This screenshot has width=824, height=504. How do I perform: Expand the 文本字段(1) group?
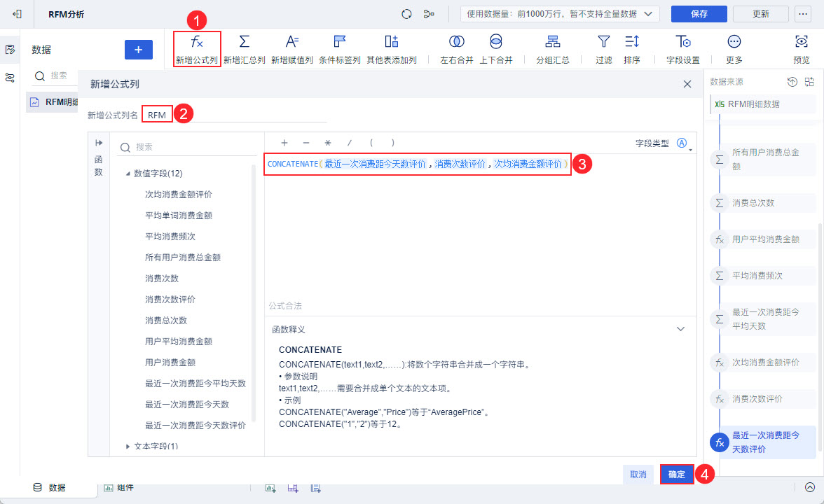click(128, 447)
